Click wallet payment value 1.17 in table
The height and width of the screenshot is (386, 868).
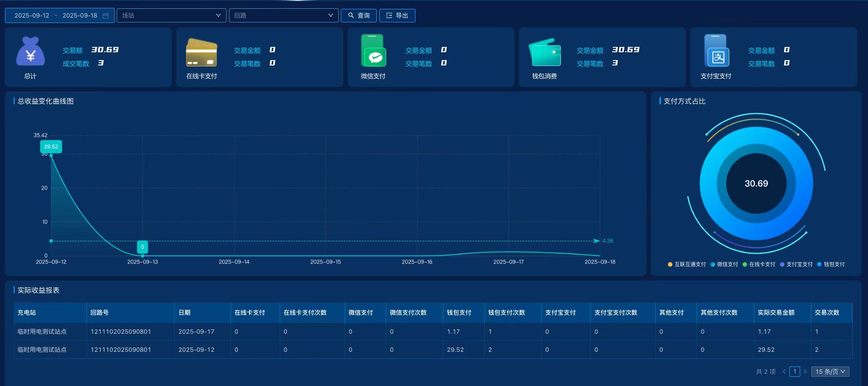(x=454, y=332)
